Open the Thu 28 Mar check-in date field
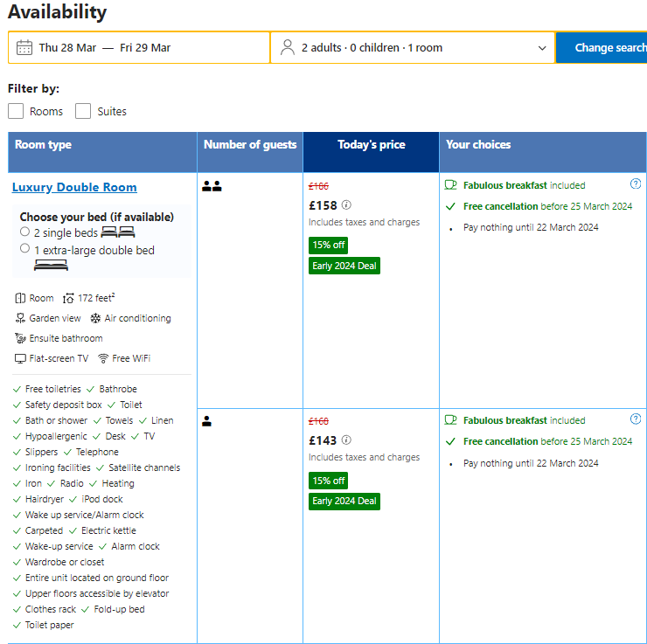The image size is (647, 644). point(67,48)
